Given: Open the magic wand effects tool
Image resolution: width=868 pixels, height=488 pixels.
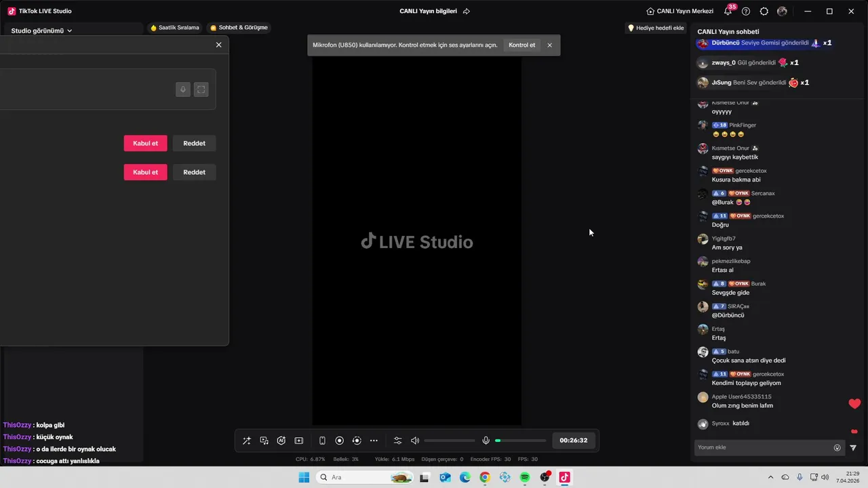Looking at the screenshot, I should [247, 441].
